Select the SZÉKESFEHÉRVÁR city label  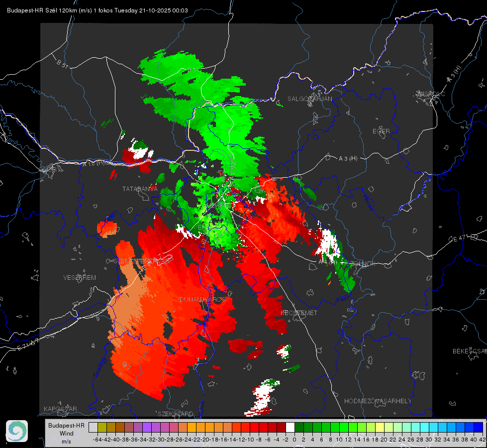pos(143,261)
